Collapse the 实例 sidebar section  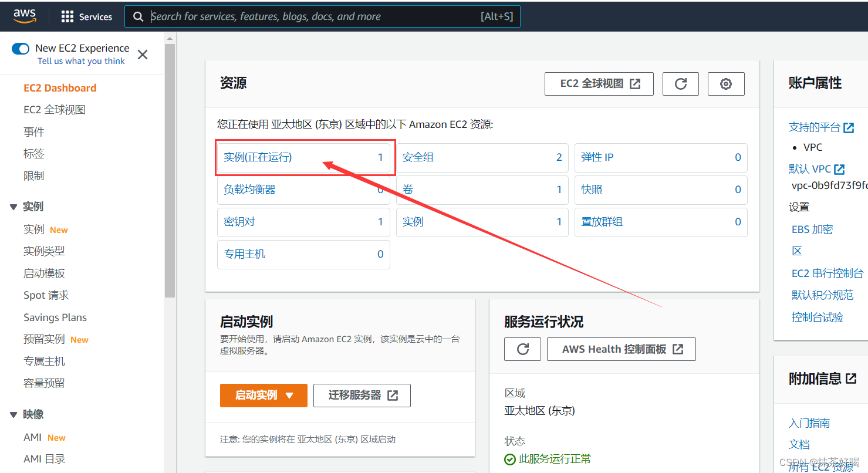(13, 207)
